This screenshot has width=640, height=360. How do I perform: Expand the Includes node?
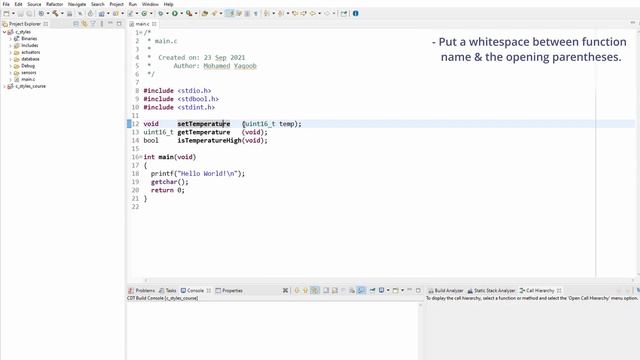pyautogui.click(x=10, y=46)
